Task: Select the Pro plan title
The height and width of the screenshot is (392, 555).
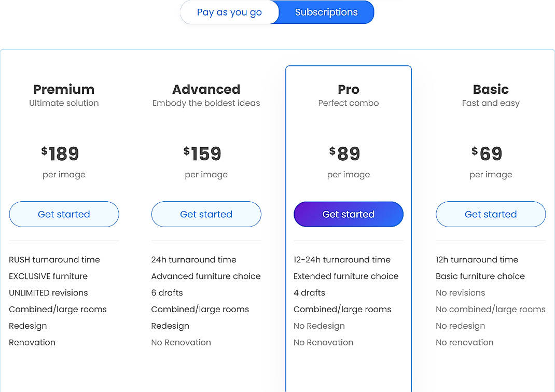Action: [348, 89]
